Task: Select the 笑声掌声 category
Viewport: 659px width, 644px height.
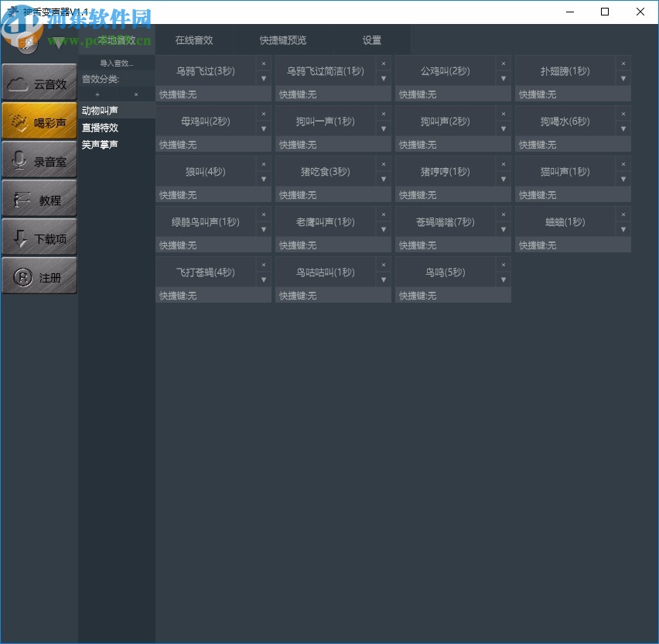Action: pos(117,145)
